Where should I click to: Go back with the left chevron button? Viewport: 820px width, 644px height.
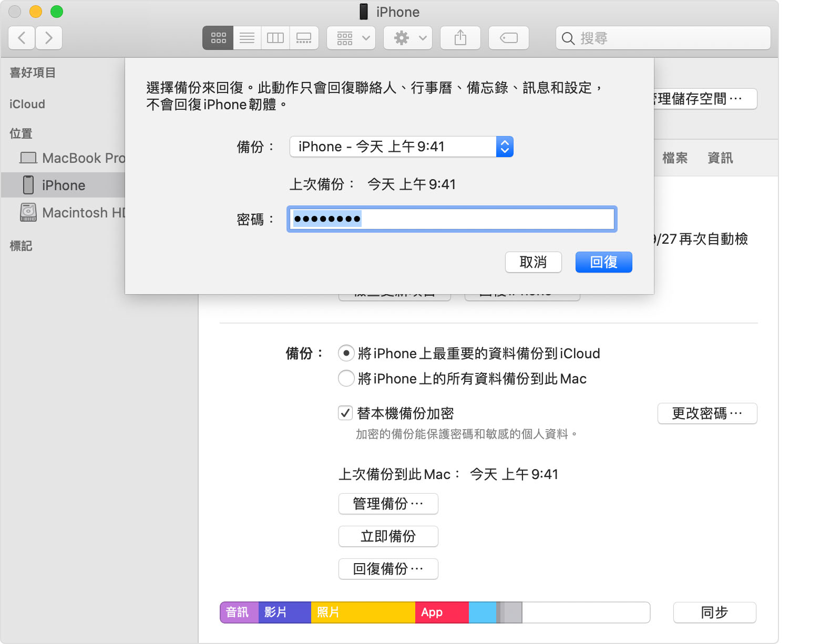coord(22,38)
